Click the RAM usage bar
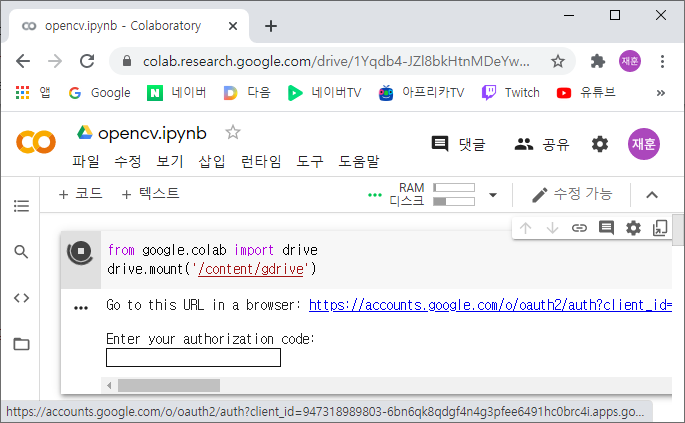685x423 pixels. (454, 187)
